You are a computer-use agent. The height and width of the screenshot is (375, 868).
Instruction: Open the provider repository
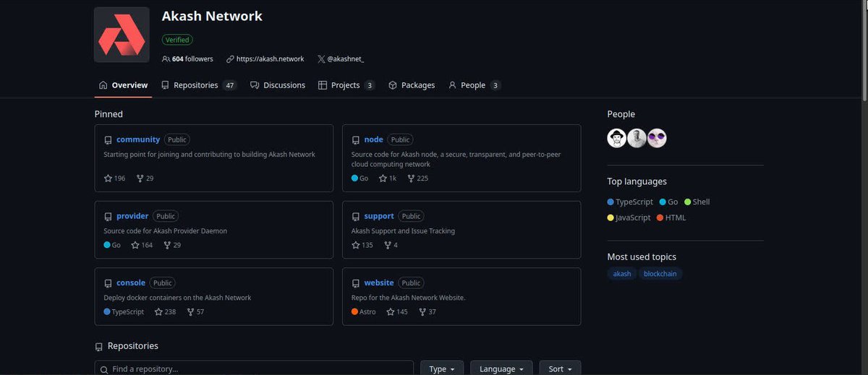132,216
